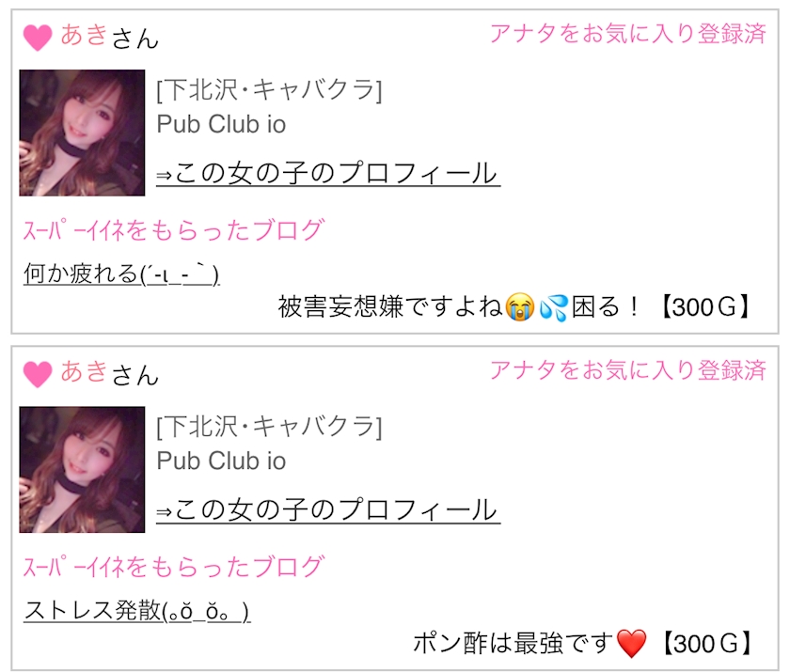Click the 【300G】 label in second card
The height and width of the screenshot is (672, 790).
[x=706, y=643]
